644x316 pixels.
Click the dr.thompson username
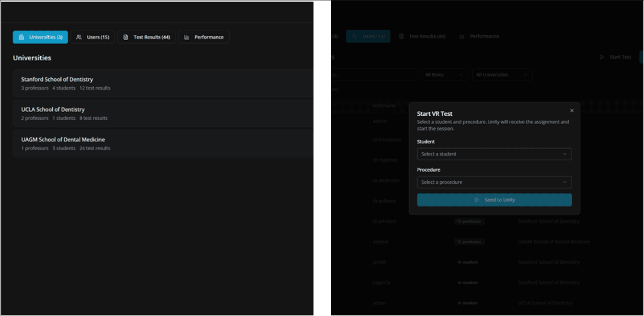click(387, 140)
